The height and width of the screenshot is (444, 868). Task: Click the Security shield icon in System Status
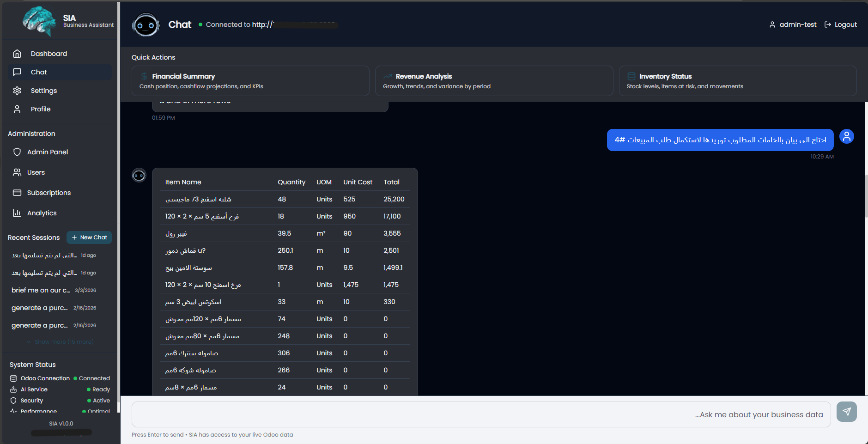coord(13,401)
